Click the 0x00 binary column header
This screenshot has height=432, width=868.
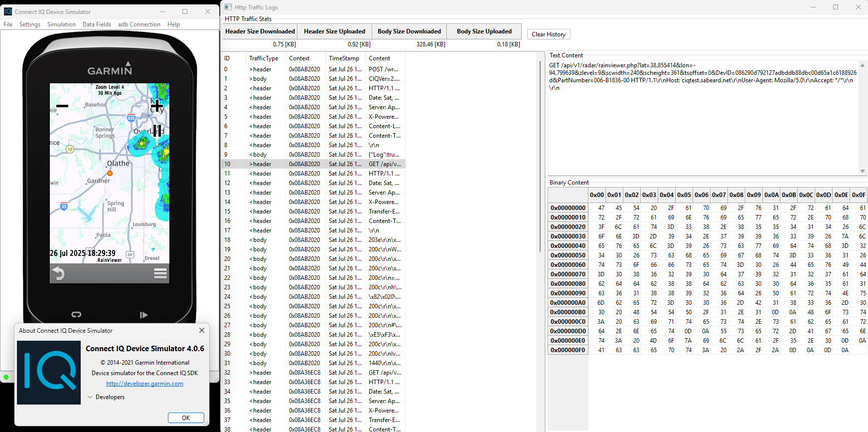tap(596, 195)
